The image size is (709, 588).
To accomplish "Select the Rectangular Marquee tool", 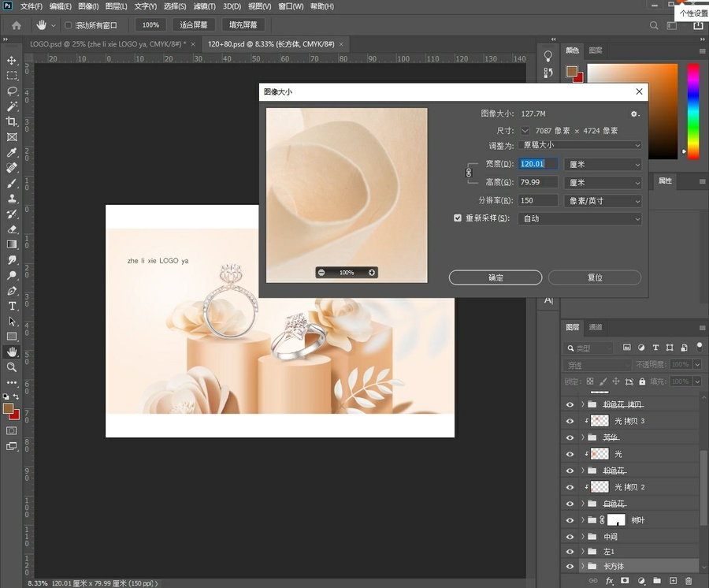I will pyautogui.click(x=12, y=76).
